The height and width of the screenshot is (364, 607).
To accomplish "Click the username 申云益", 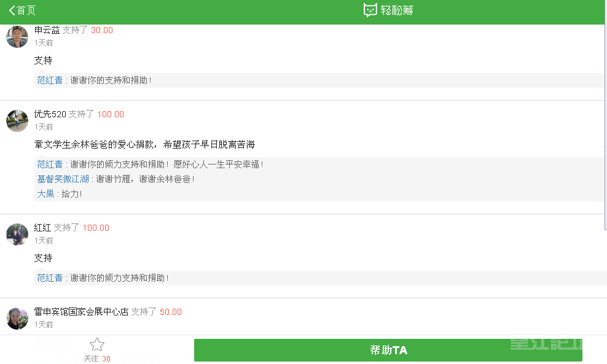I will 47,30.
